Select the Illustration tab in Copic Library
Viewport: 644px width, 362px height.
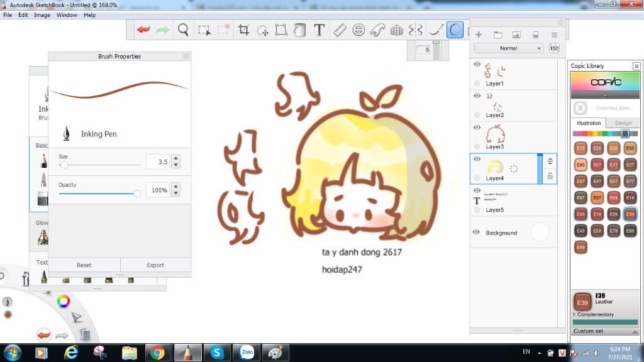[589, 123]
